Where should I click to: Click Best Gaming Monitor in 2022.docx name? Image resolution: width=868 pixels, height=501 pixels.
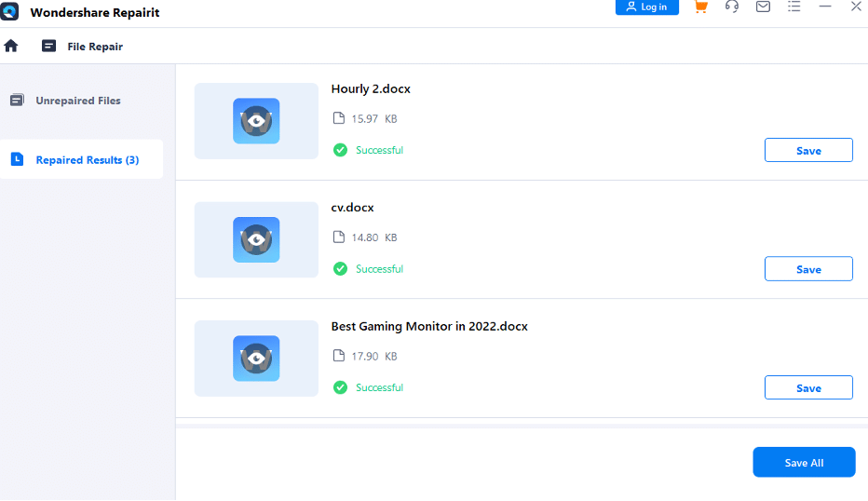[x=429, y=327]
